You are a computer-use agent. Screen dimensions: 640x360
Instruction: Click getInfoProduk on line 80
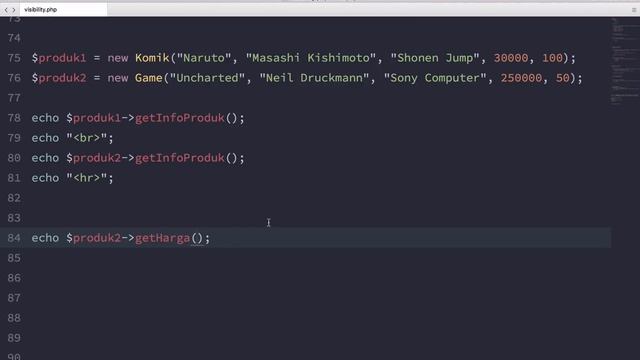(180, 158)
